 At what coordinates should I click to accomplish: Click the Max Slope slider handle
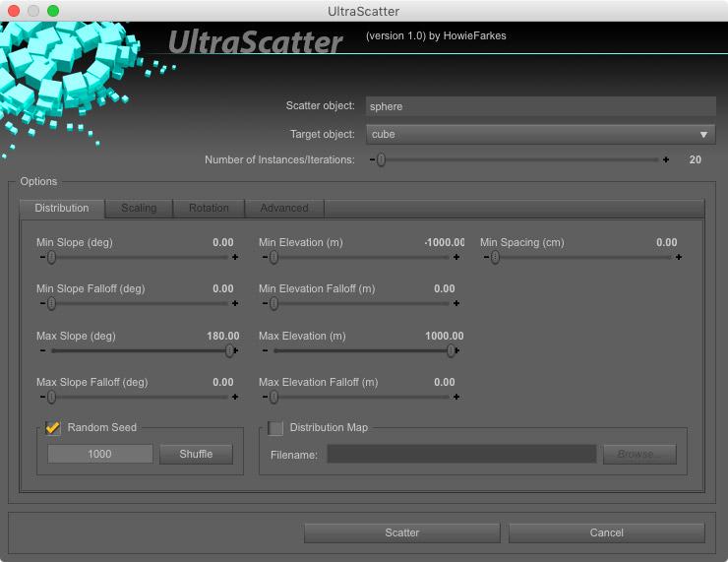click(229, 350)
